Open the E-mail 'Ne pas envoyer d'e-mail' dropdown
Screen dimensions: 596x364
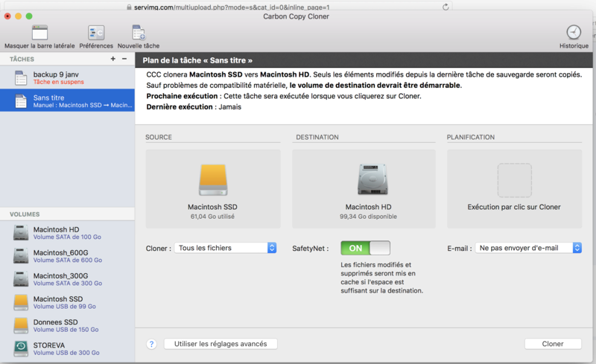pyautogui.click(x=528, y=248)
